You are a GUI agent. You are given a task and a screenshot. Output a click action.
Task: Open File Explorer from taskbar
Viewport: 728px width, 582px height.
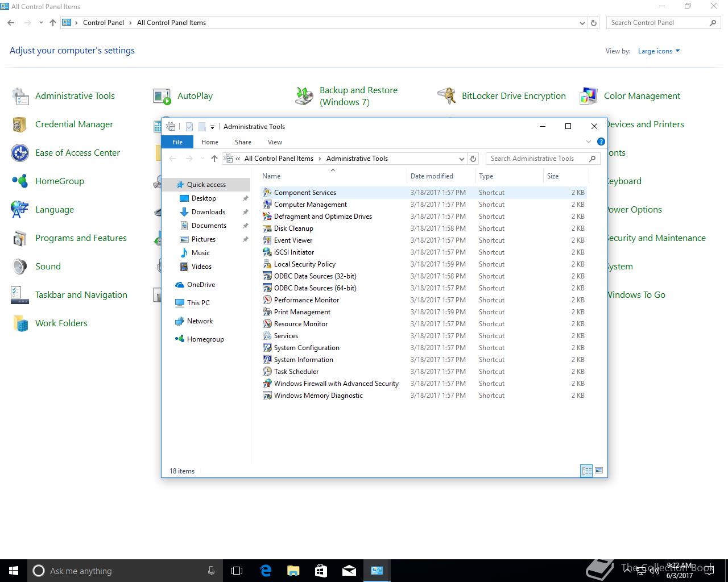coord(293,571)
